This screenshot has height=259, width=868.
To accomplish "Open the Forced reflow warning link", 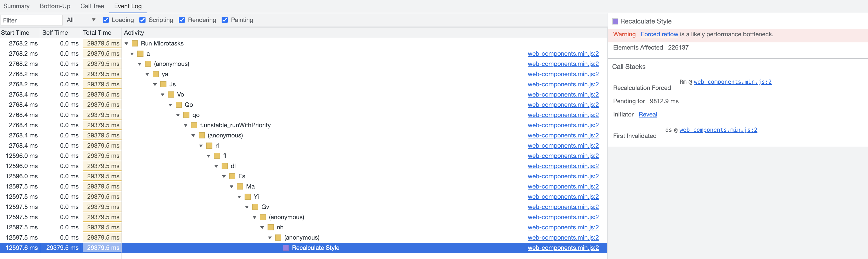I will pos(659,34).
